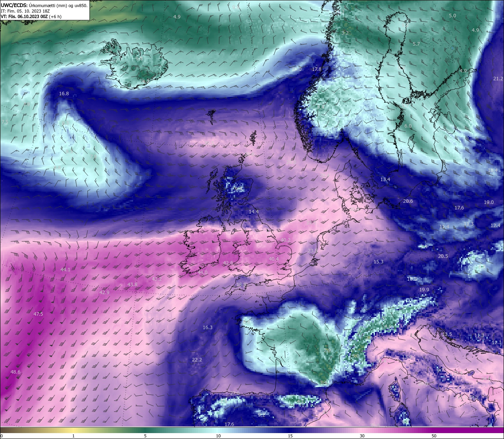504x439 pixels.
Task: Click the 20.5 value map label
Action: tap(443, 256)
